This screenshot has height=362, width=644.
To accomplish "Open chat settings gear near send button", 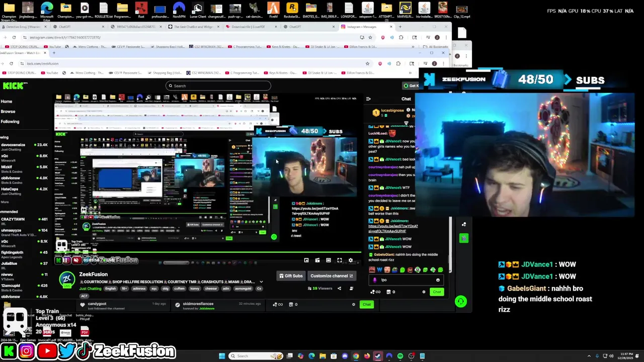I will (424, 292).
